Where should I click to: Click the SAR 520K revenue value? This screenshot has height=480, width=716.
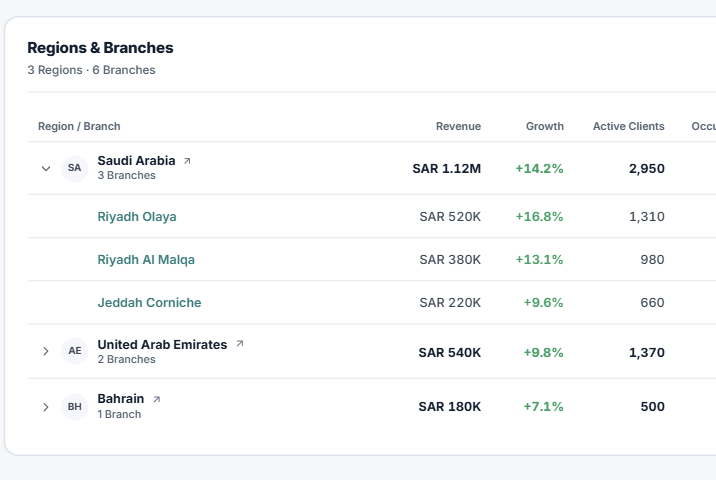coord(450,216)
